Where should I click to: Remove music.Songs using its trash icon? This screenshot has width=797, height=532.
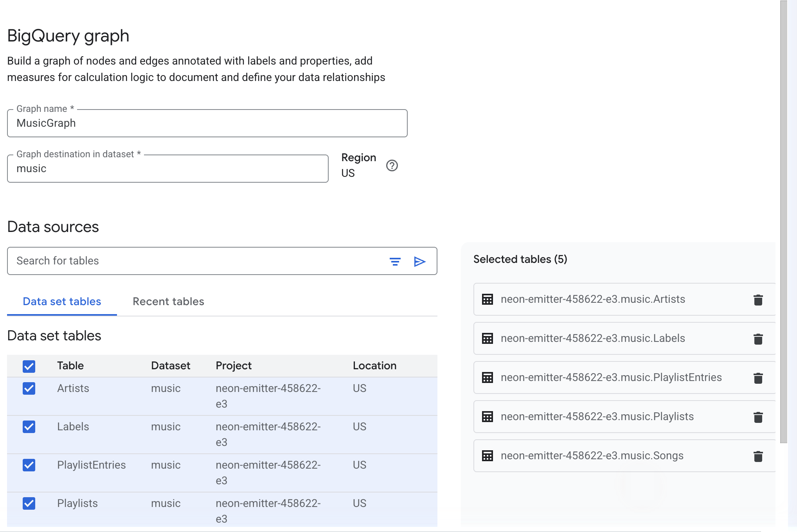coord(758,456)
